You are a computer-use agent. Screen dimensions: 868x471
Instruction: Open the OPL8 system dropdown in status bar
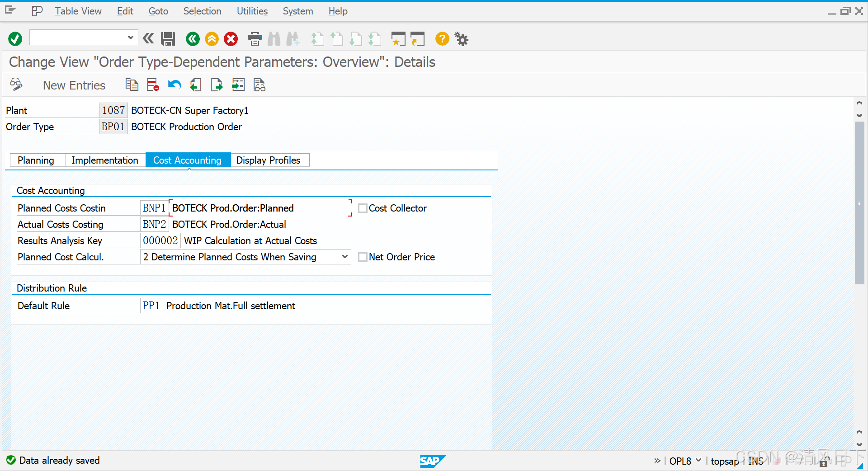[x=698, y=460]
